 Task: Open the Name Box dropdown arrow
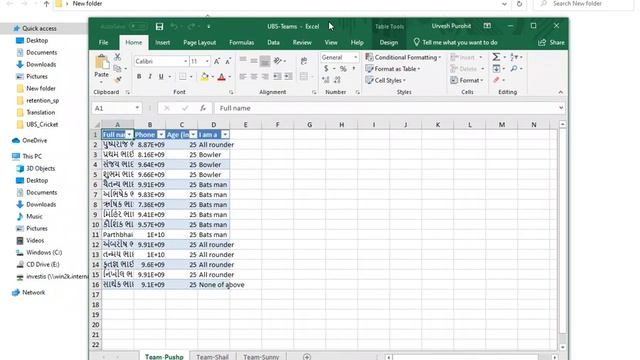point(137,108)
